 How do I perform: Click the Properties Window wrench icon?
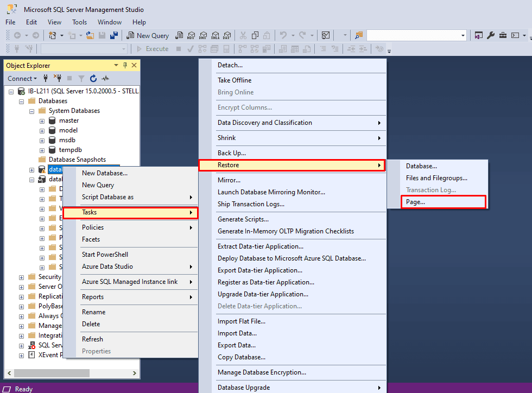coord(491,35)
